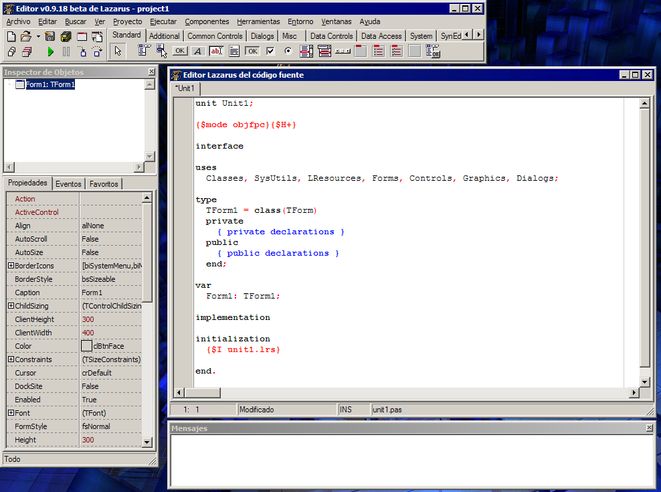661x492 pixels.
Task: Pick the TLabel component icon
Action: [x=197, y=51]
